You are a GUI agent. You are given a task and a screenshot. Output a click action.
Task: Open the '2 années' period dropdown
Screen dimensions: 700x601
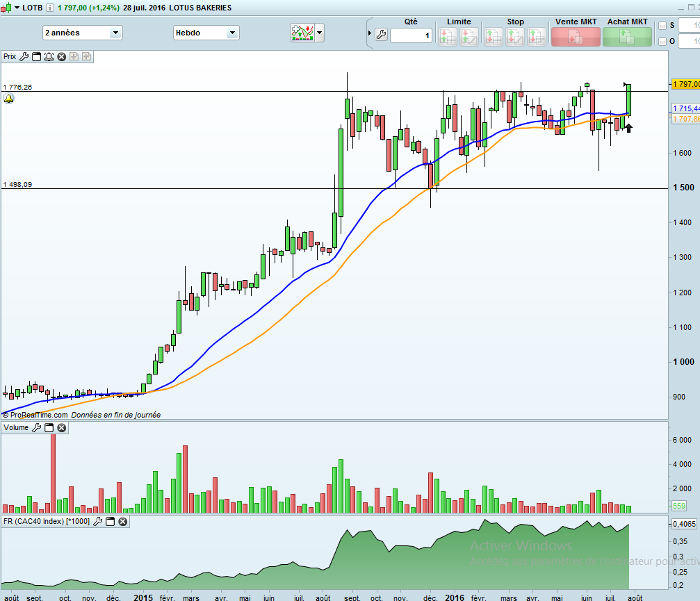click(x=83, y=33)
